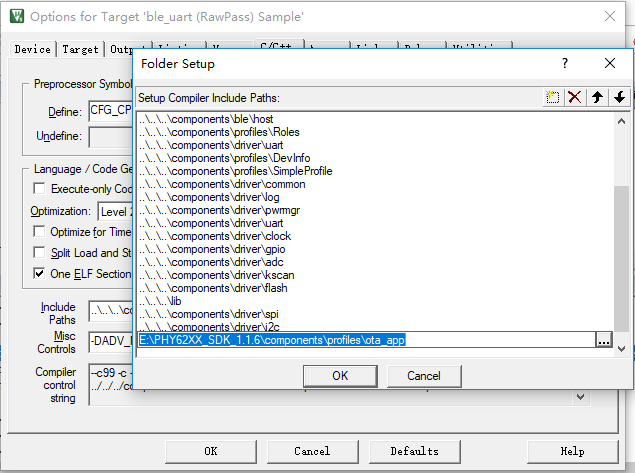This screenshot has height=473, width=635.
Task: Click OK in the Folder Setup dialog
Action: pyautogui.click(x=340, y=375)
